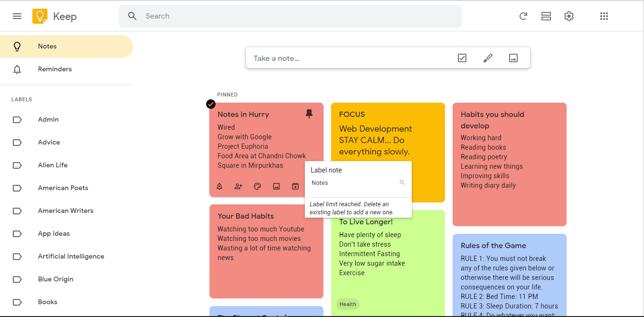Create a new checklist note

coord(462,58)
